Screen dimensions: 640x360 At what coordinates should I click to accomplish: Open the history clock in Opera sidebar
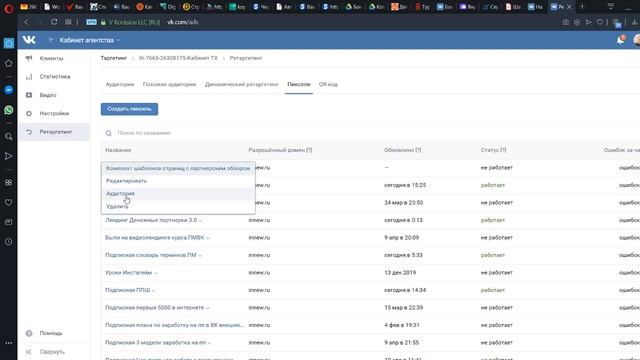pyautogui.click(x=9, y=242)
